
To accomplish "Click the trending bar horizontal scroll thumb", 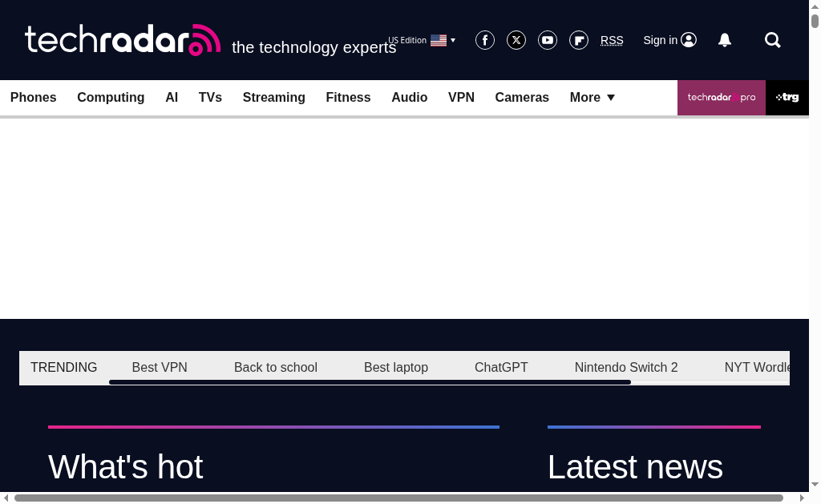I will tap(370, 382).
